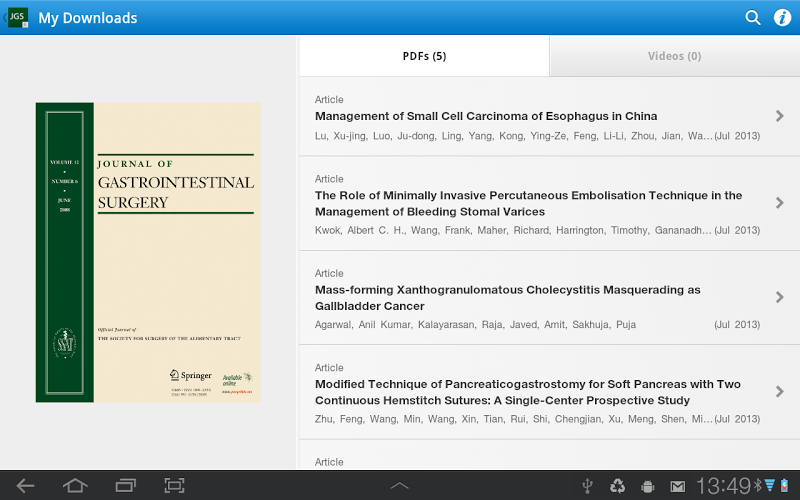
Task: Open the mail notification icon
Action: (x=678, y=487)
